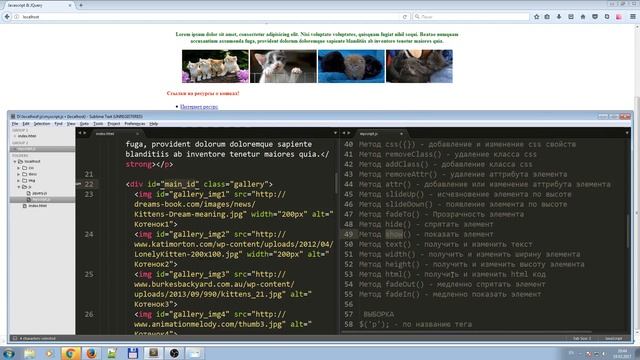This screenshot has height=360, width=640.
Task: Open the View menu in Sublime Text
Action: coord(71,124)
